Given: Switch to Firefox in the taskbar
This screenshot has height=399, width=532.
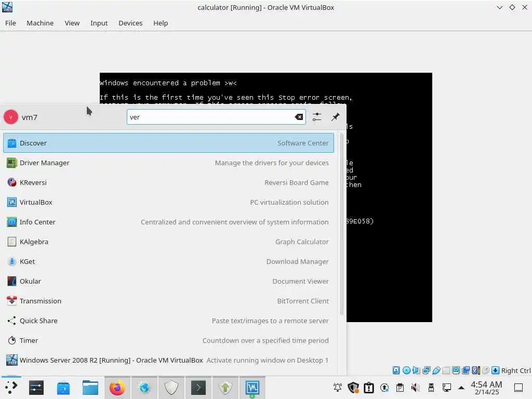Looking at the screenshot, I should [117, 388].
